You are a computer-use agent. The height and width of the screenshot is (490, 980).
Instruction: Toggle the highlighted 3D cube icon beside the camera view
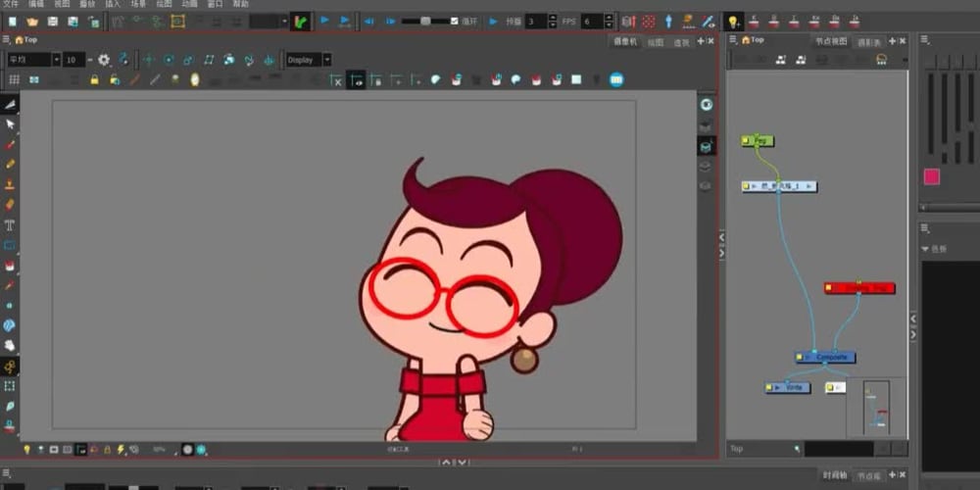(707, 146)
